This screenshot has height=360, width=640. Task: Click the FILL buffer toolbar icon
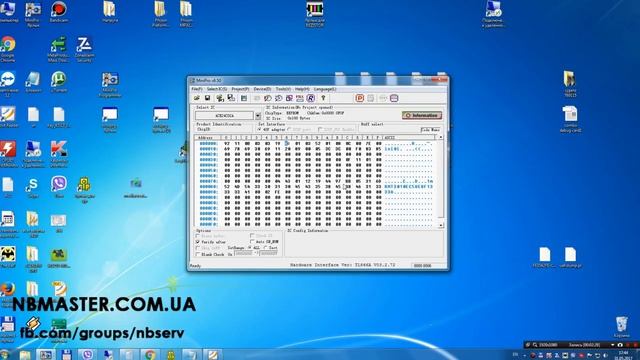click(x=300, y=98)
